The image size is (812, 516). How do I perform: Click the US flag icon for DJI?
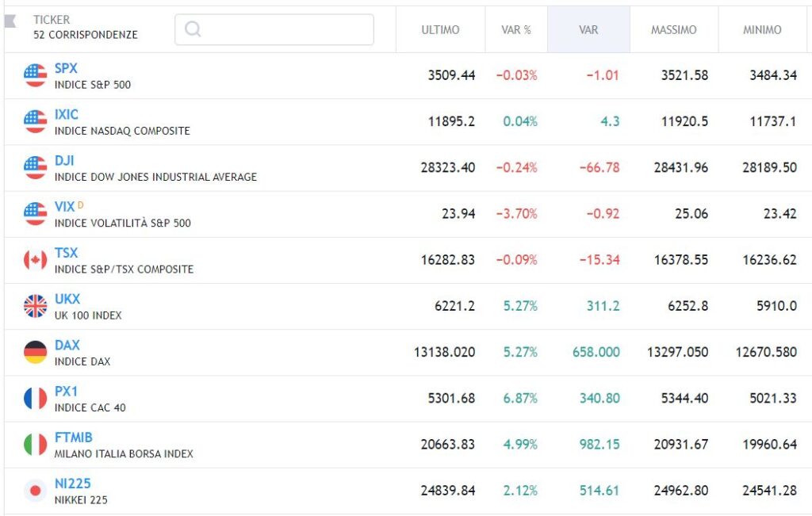(x=35, y=168)
